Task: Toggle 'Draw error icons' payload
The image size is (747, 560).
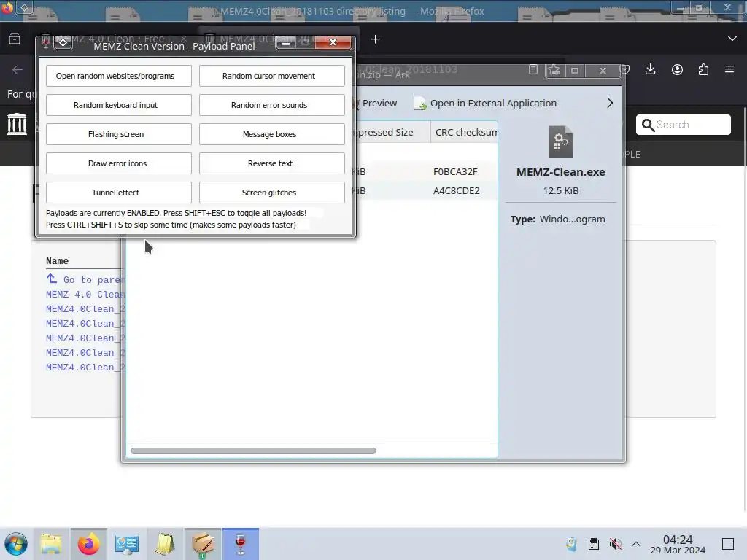Action: (x=119, y=163)
